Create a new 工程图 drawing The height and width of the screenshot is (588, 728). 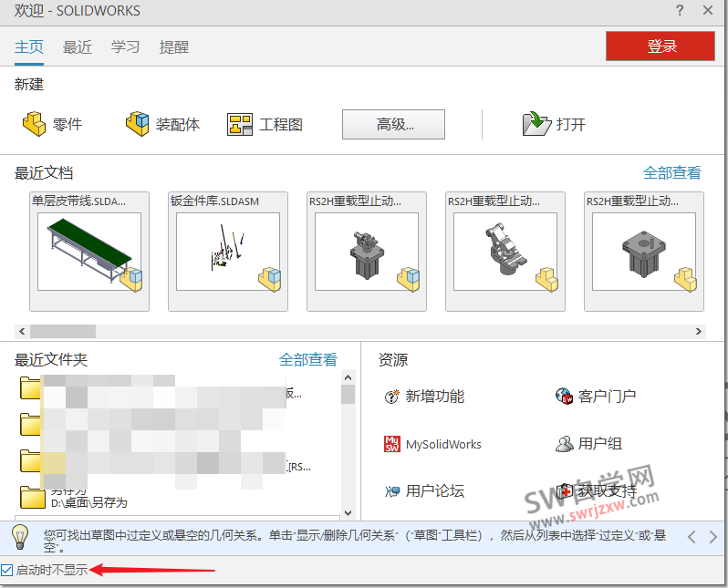pyautogui.click(x=265, y=124)
